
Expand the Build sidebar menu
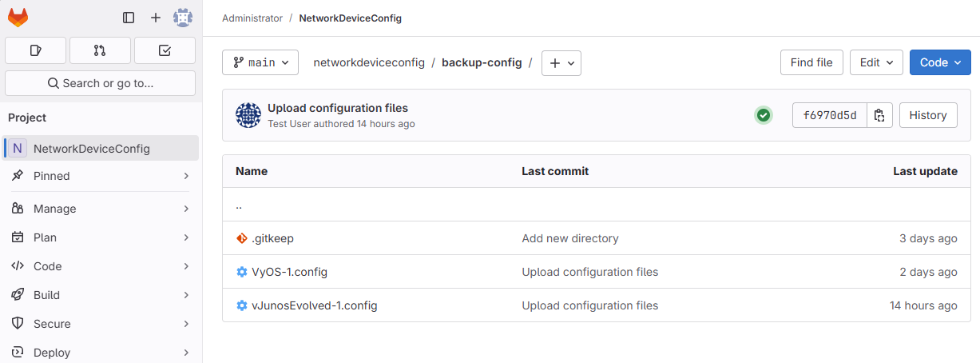tap(100, 295)
